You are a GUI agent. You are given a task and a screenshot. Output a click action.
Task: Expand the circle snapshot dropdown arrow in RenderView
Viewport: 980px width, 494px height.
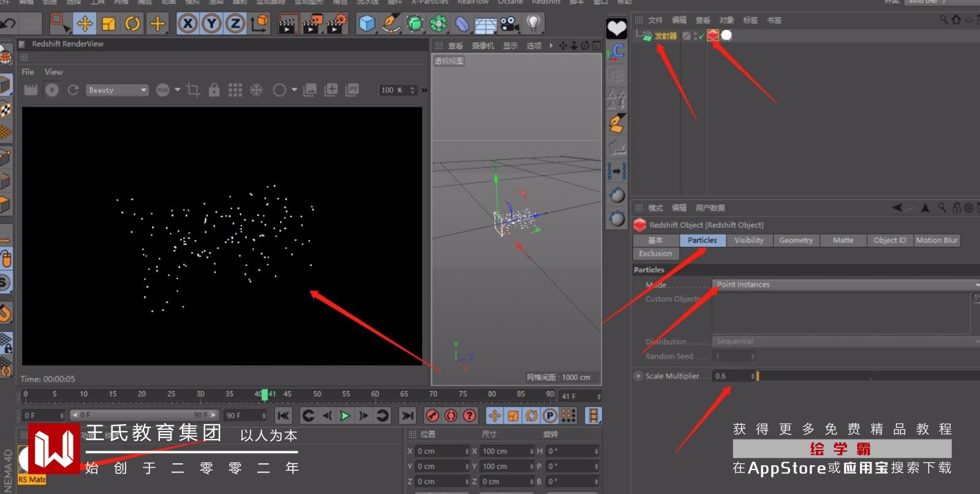[x=294, y=90]
